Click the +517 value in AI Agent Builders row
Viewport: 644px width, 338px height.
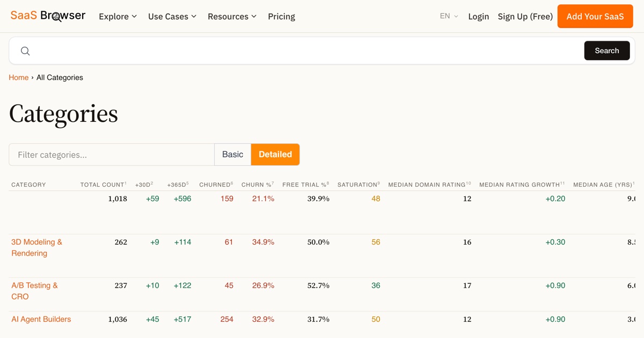(x=182, y=319)
